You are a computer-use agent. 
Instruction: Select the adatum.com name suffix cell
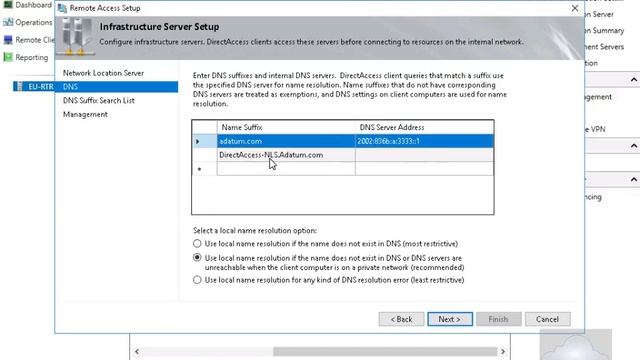coord(286,141)
